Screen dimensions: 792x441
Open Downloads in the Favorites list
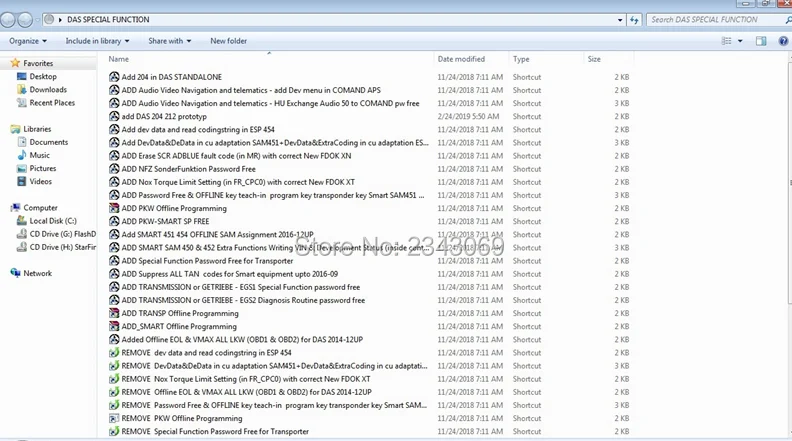[48, 89]
